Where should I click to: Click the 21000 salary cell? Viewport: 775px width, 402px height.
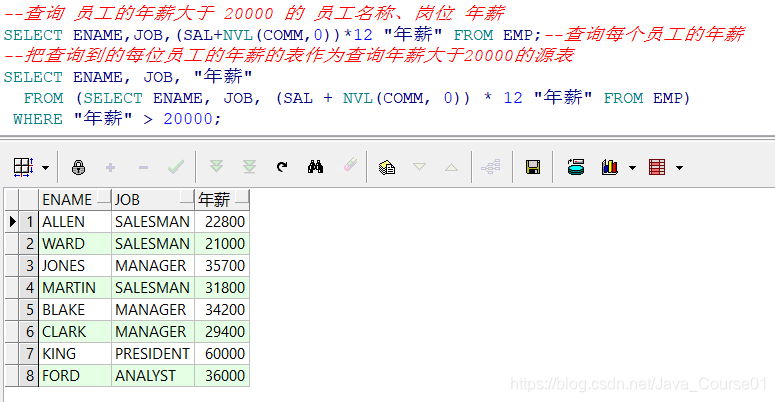[x=222, y=244]
